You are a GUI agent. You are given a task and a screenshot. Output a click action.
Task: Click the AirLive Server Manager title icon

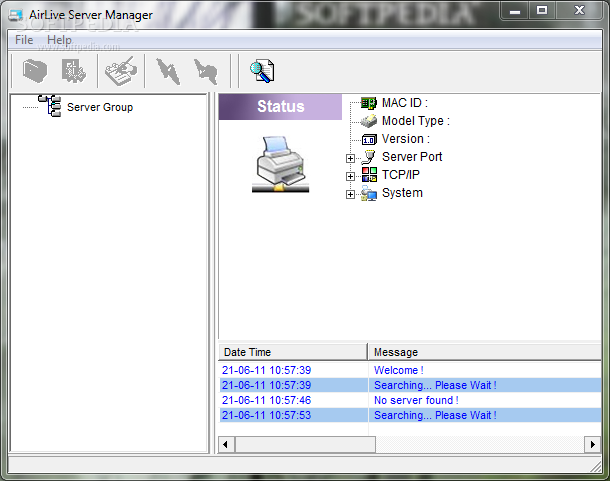16,15
